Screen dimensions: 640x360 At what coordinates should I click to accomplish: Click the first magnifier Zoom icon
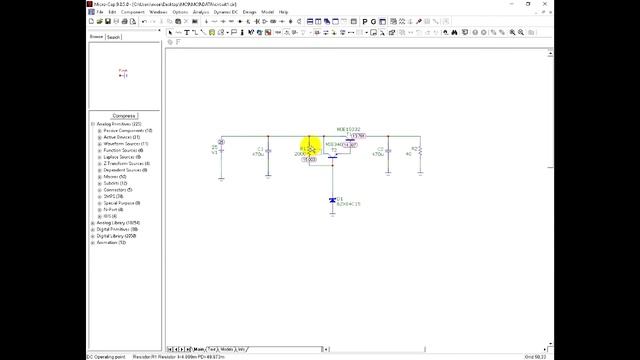click(x=512, y=32)
